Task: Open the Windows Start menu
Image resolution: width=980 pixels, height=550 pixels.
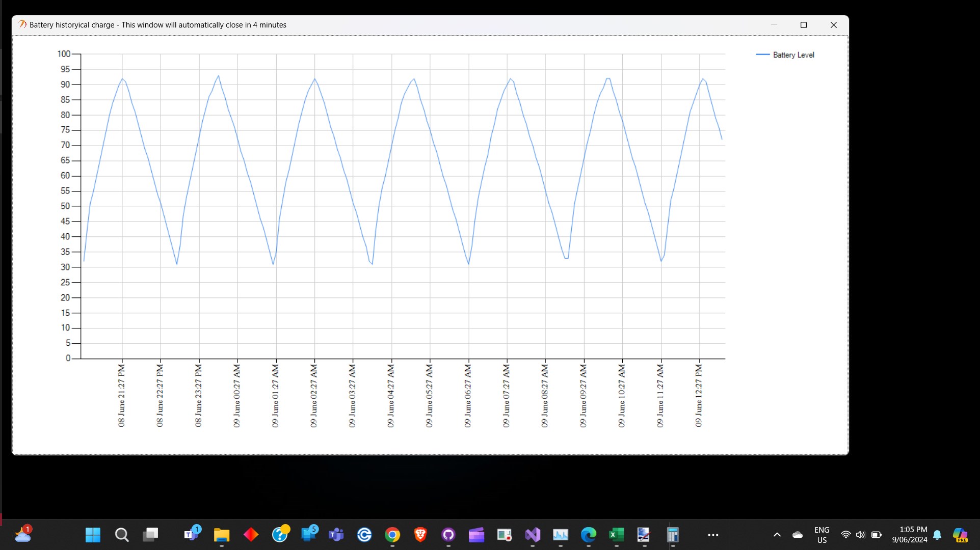Action: click(x=93, y=535)
